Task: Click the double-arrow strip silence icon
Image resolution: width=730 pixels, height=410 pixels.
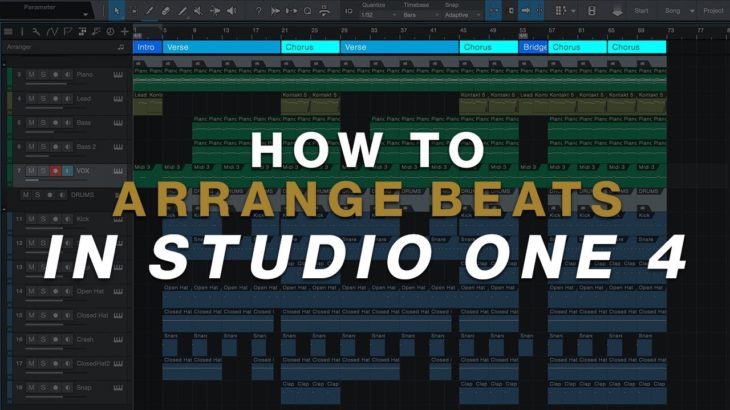Action: coord(275,10)
